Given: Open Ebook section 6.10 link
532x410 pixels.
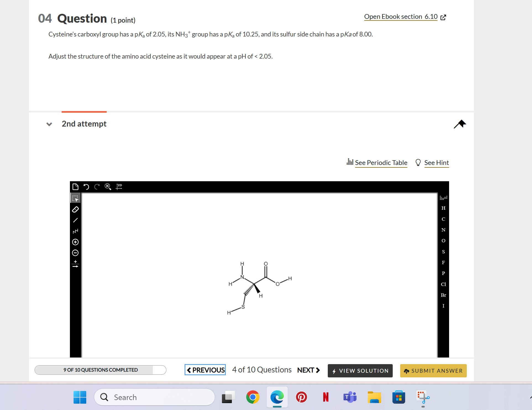Looking at the screenshot, I should [x=400, y=17].
